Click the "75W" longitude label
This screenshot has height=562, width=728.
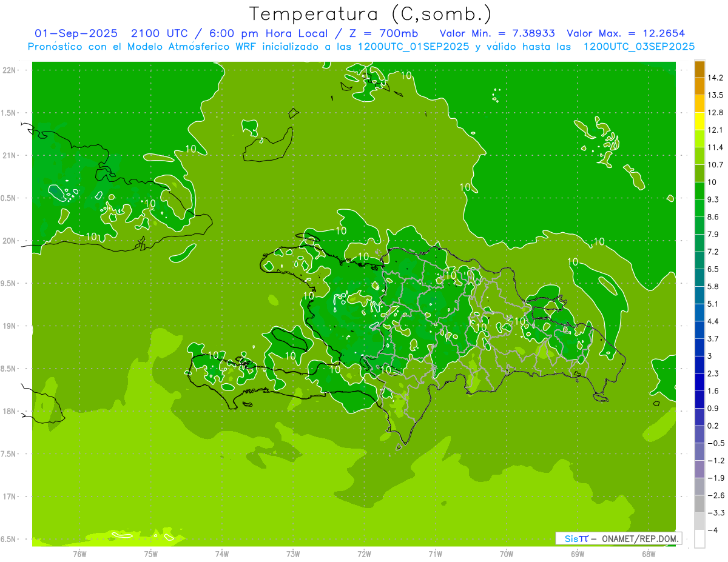(x=151, y=554)
